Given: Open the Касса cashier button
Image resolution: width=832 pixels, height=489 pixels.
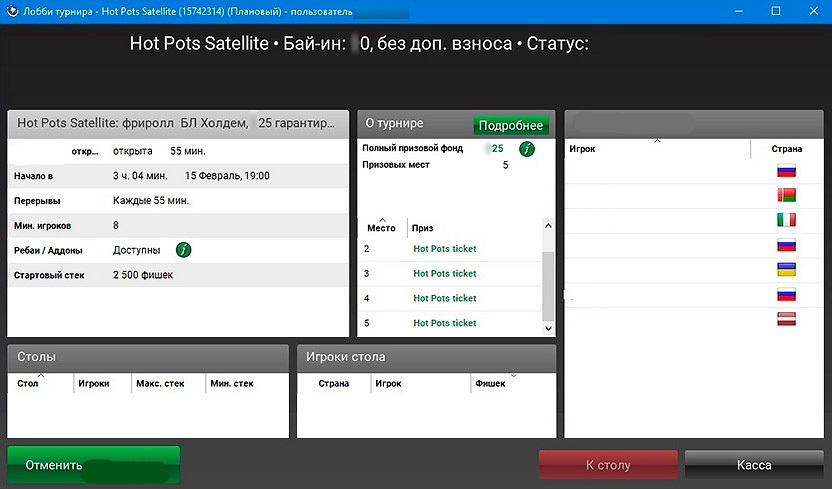Looking at the screenshot, I should click(x=754, y=465).
